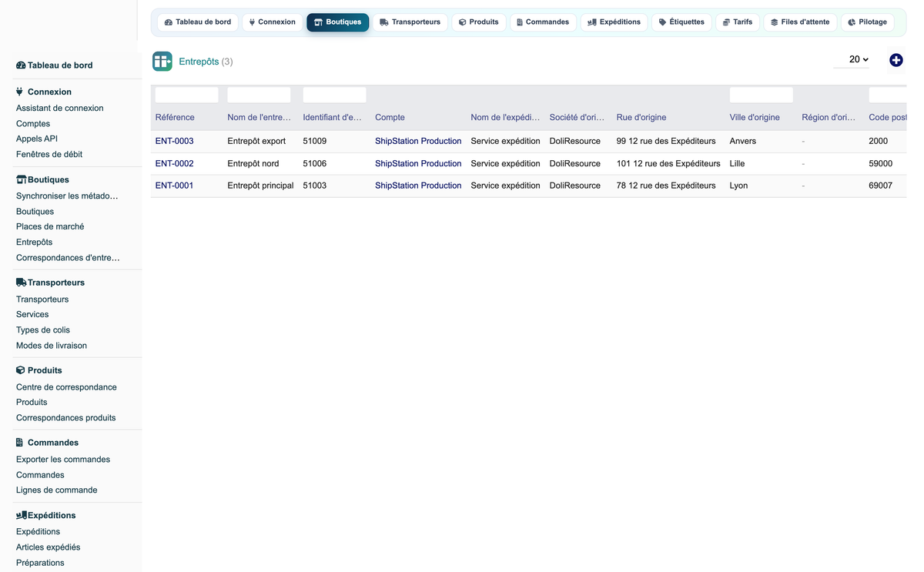
Task: Open the Étiquettes top tab
Action: pyautogui.click(x=681, y=22)
